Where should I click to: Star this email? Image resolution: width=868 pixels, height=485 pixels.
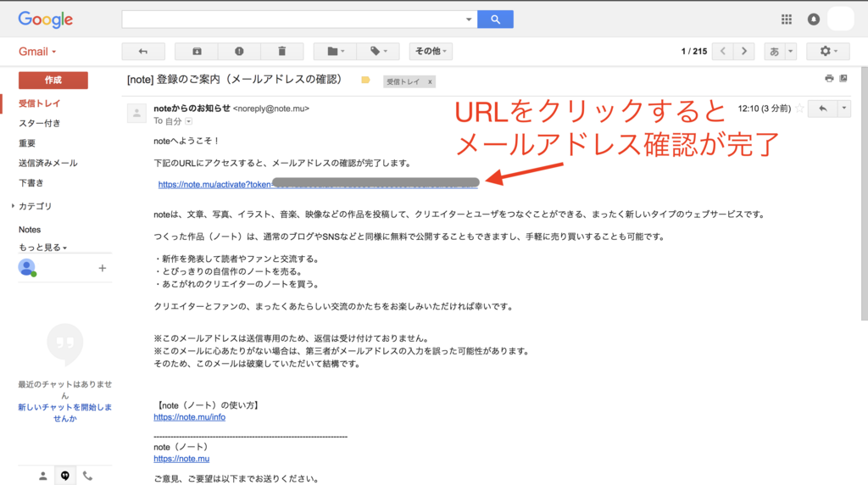pos(799,109)
